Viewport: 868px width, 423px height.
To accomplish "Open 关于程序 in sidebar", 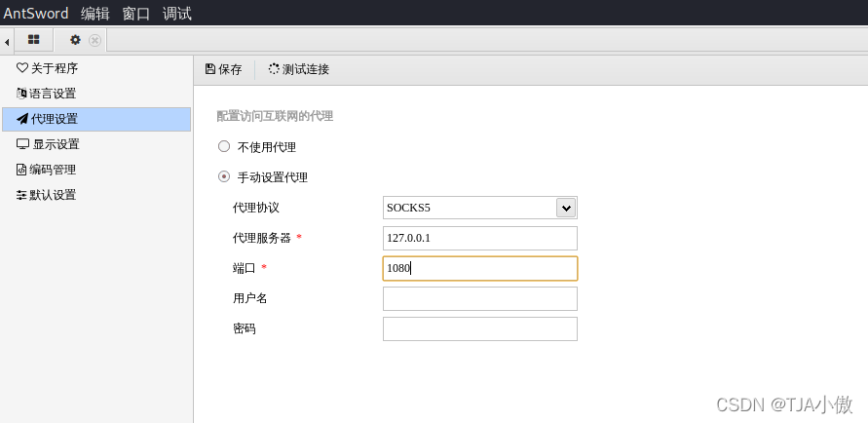I will coord(96,68).
